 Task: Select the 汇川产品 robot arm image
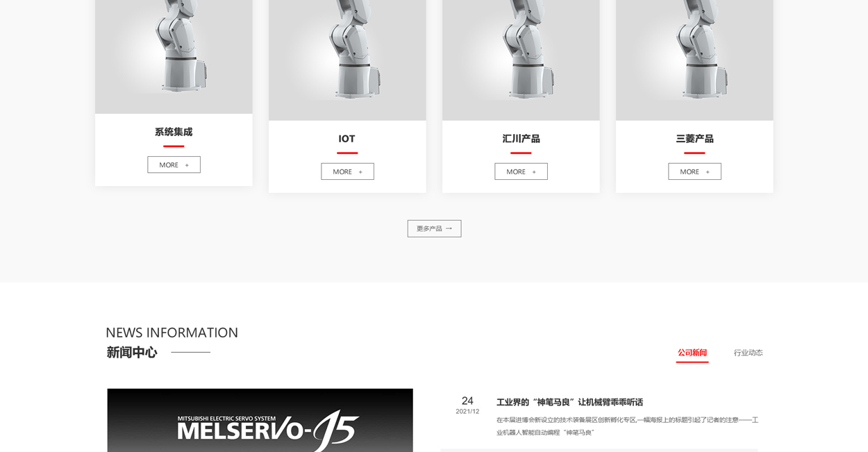pyautogui.click(x=521, y=60)
